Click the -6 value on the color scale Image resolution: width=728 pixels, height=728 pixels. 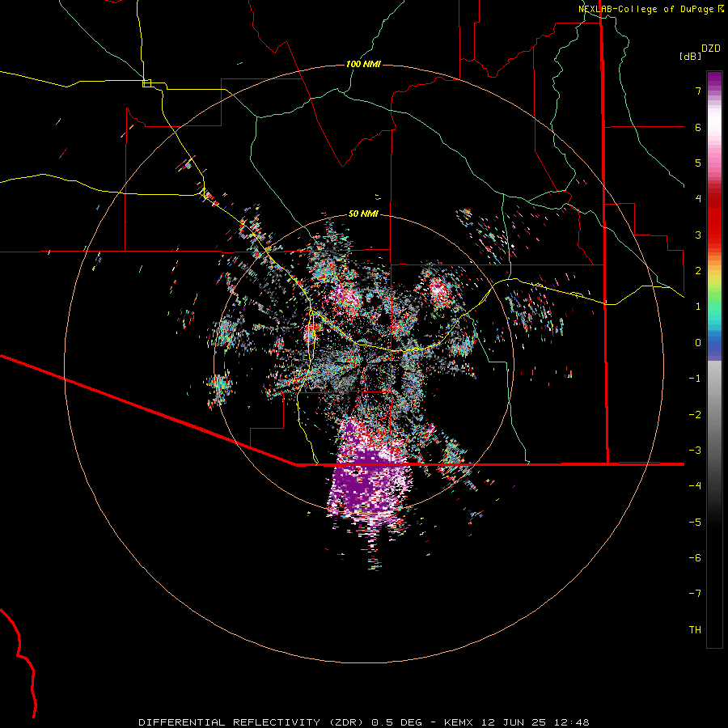point(695,558)
